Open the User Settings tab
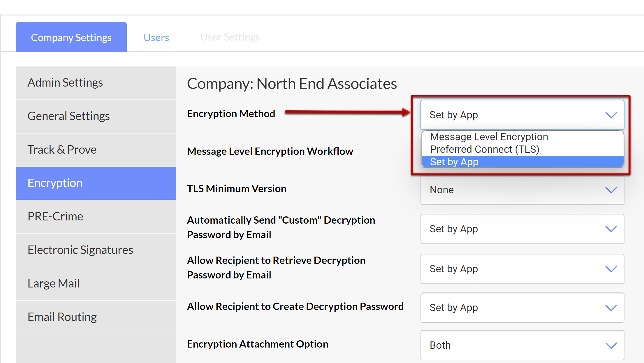Image resolution: width=644 pixels, height=363 pixels. point(230,37)
